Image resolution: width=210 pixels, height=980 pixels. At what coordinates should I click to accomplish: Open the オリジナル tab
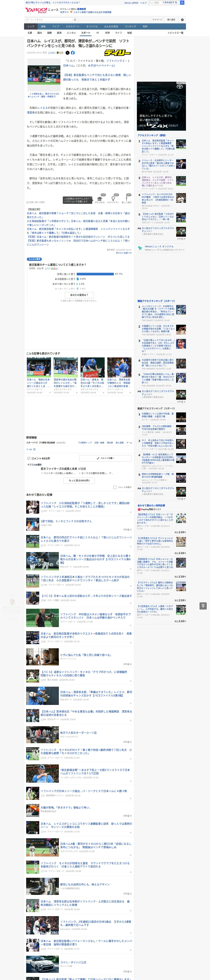(92, 27)
